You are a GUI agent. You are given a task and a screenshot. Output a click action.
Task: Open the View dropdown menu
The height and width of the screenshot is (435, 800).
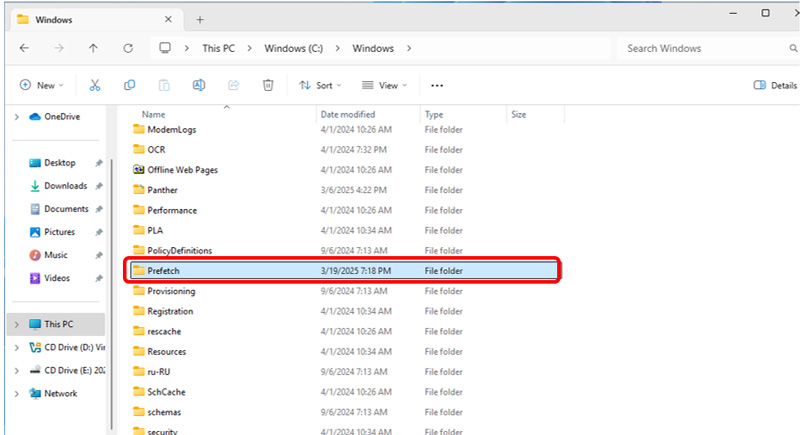point(384,86)
